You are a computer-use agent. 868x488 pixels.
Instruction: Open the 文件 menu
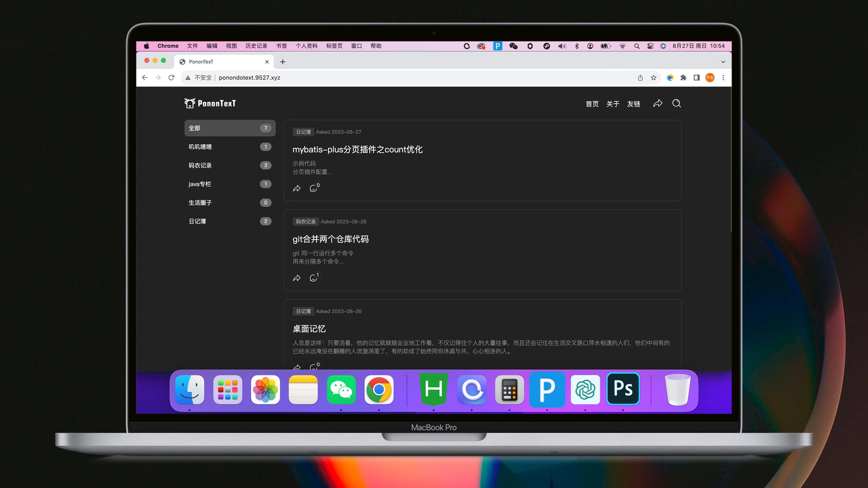click(x=193, y=46)
